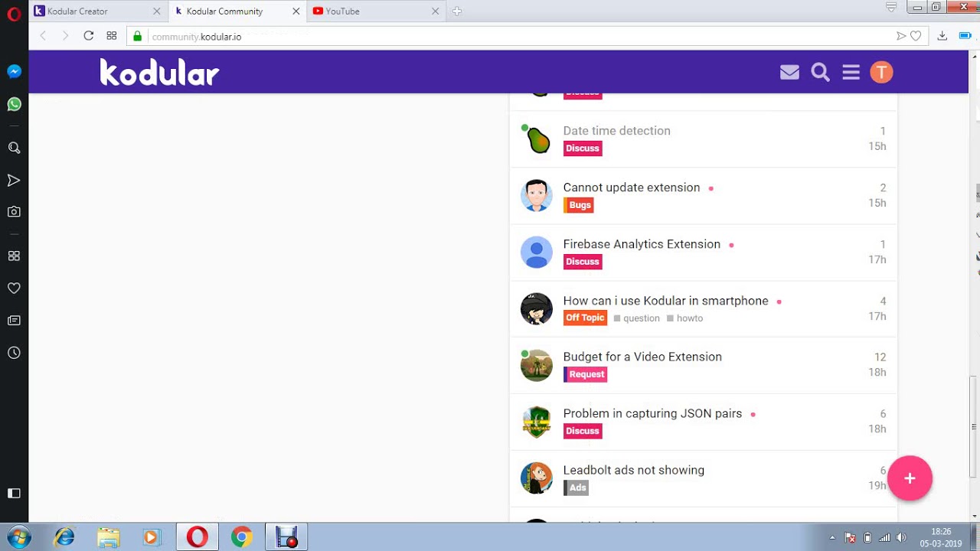This screenshot has height=551, width=980.
Task: Open WhatsApp in the Opera sidebar
Action: [x=14, y=104]
